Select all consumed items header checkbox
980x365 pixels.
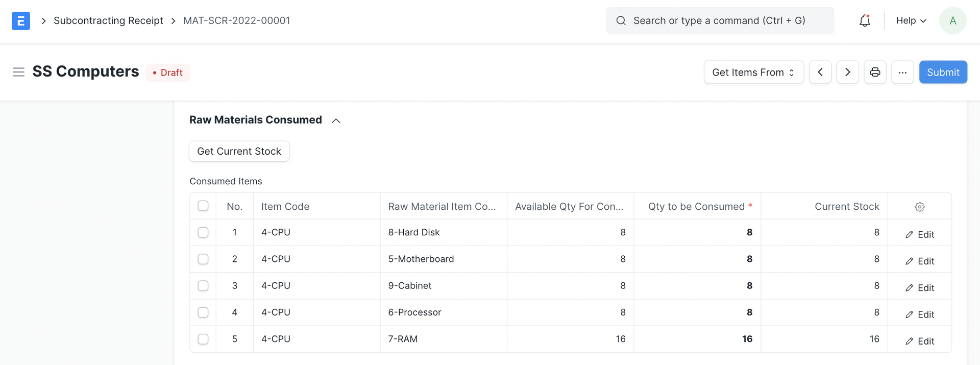[203, 206]
